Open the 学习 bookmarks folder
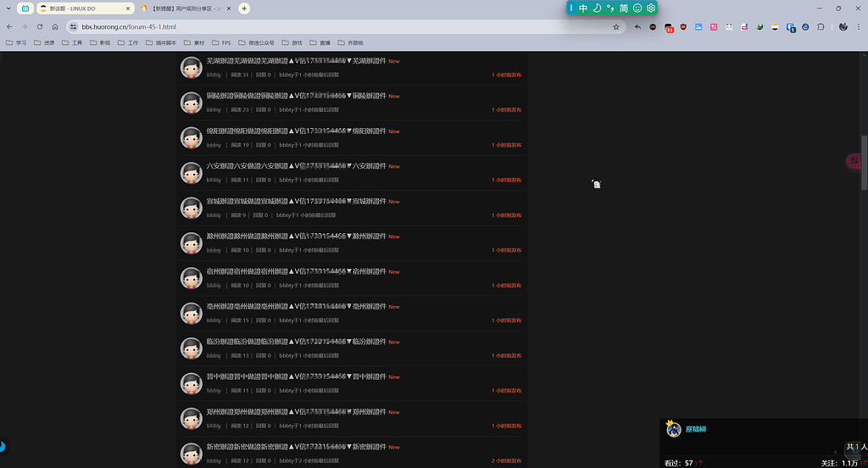The image size is (868, 468). pos(16,42)
